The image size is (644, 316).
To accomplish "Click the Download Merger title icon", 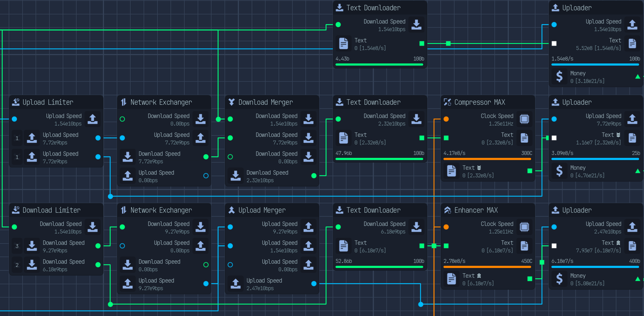I will [x=232, y=102].
